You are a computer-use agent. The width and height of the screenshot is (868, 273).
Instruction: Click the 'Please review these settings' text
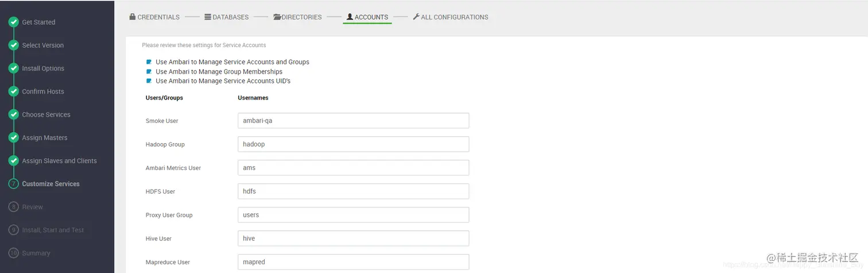coord(204,45)
